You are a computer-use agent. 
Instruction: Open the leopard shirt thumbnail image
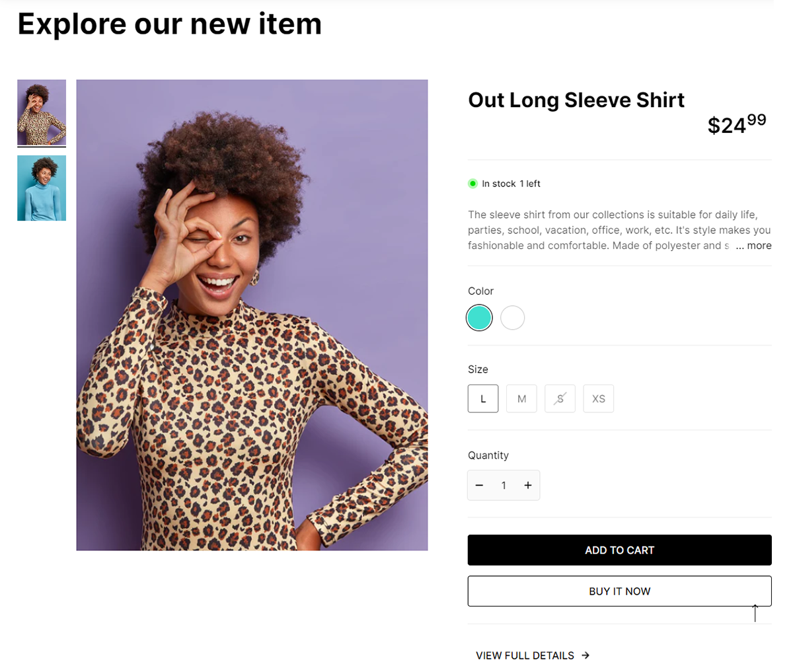click(x=41, y=112)
